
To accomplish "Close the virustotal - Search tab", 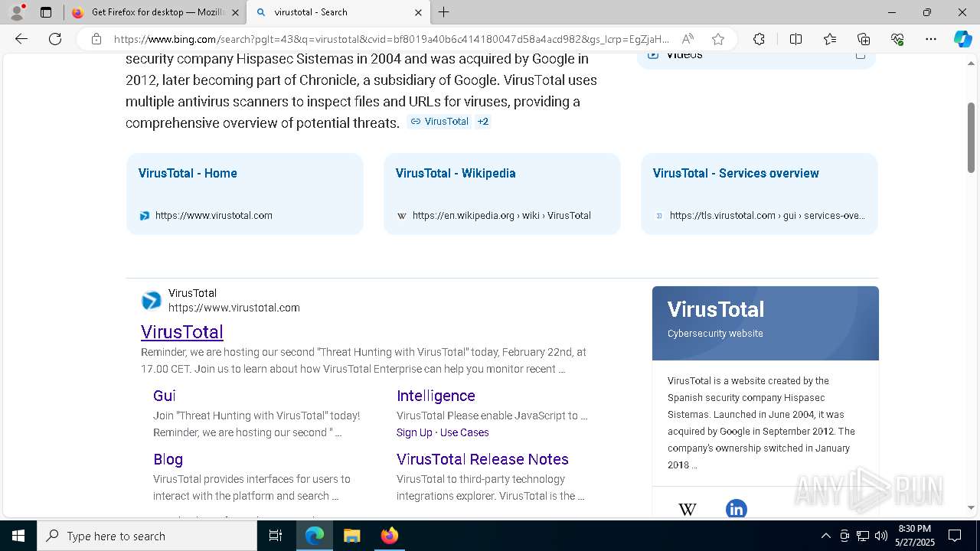I will click(x=418, y=12).
